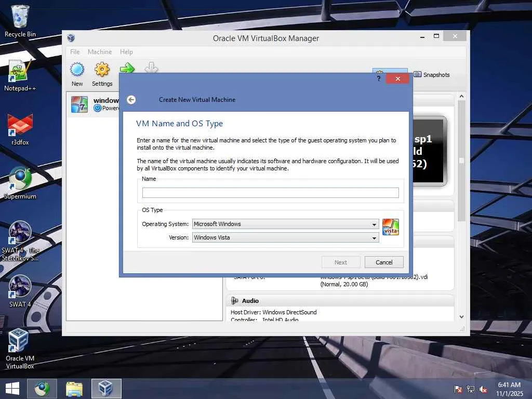Click the details pane scroll up arrow
Image resolution: width=532 pixels, height=399 pixels.
coord(461,96)
